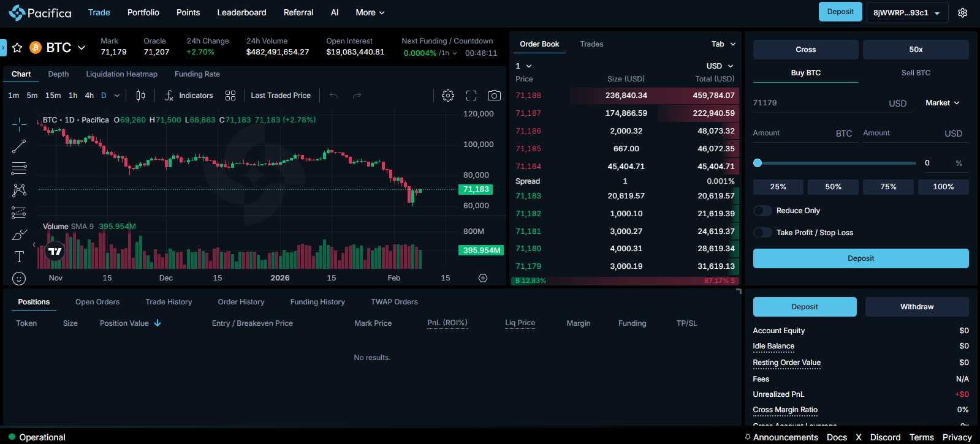Click the Withdraw button

[x=917, y=307]
